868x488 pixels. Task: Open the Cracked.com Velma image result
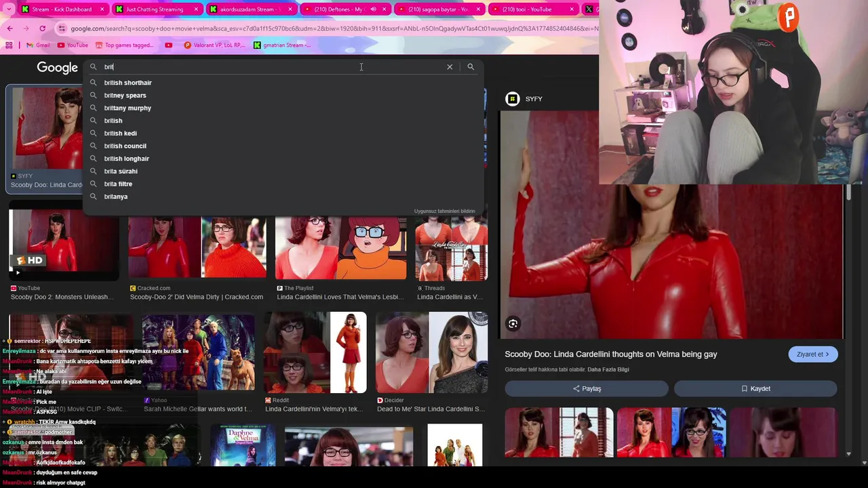[x=197, y=247]
